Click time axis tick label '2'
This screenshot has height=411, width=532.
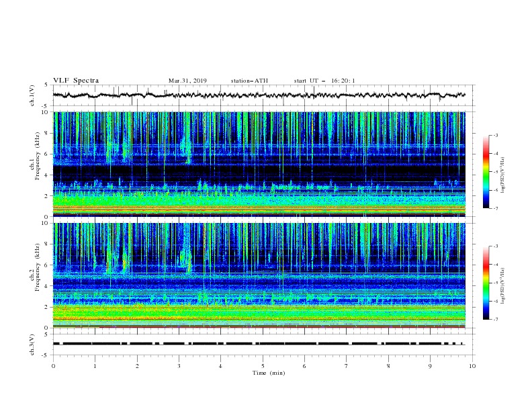[x=137, y=366]
